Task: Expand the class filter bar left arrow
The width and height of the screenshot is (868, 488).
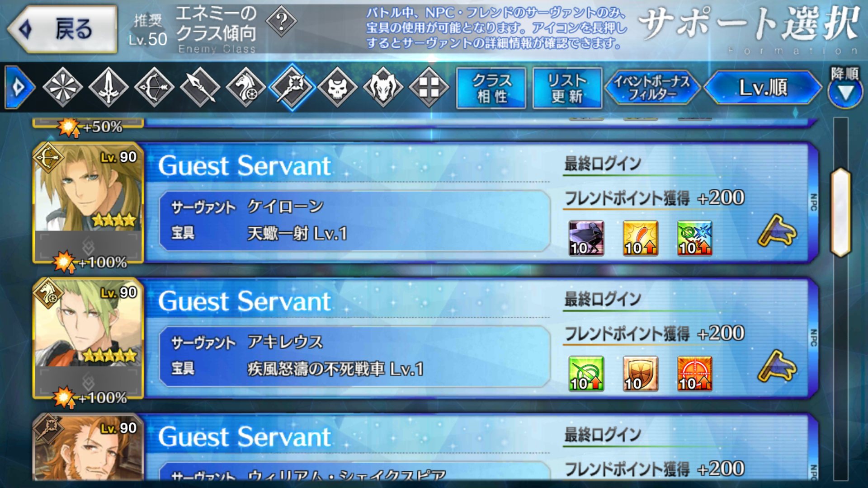Action: tap(19, 87)
